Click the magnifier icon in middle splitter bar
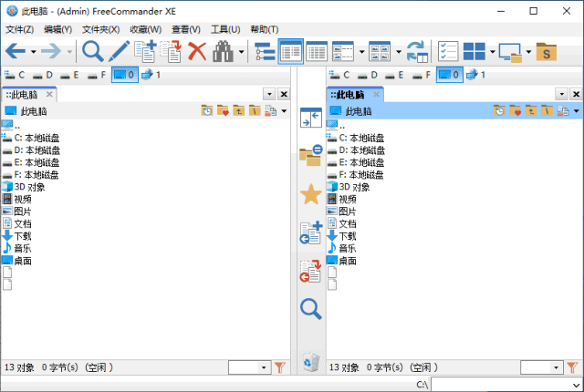Viewport: 584px width, 392px height. [x=310, y=309]
